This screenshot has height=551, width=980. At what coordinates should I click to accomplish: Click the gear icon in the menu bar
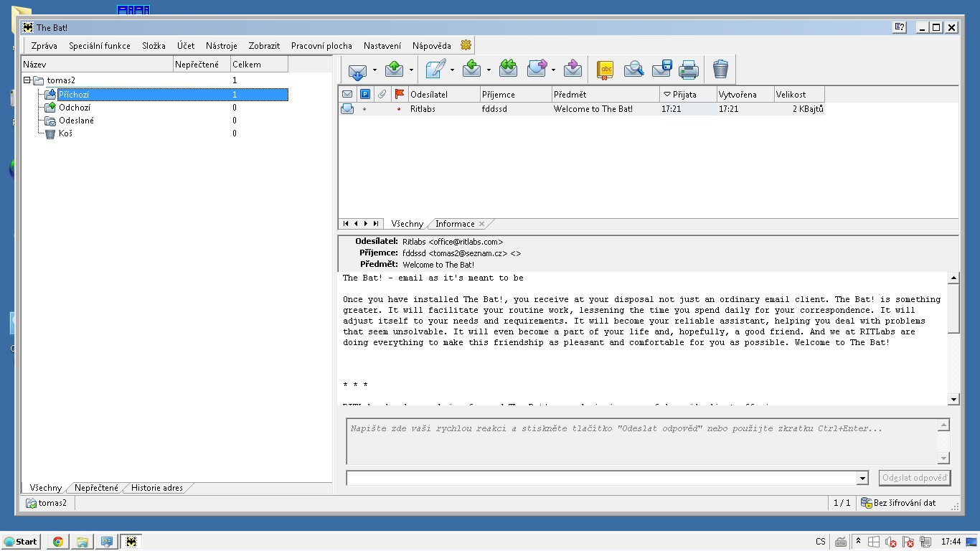point(466,45)
